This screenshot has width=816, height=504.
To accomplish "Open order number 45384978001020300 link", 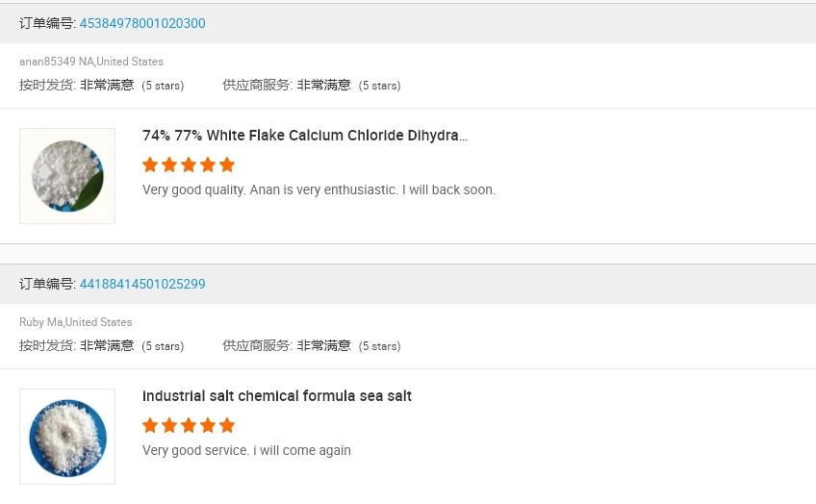I will tap(141, 23).
